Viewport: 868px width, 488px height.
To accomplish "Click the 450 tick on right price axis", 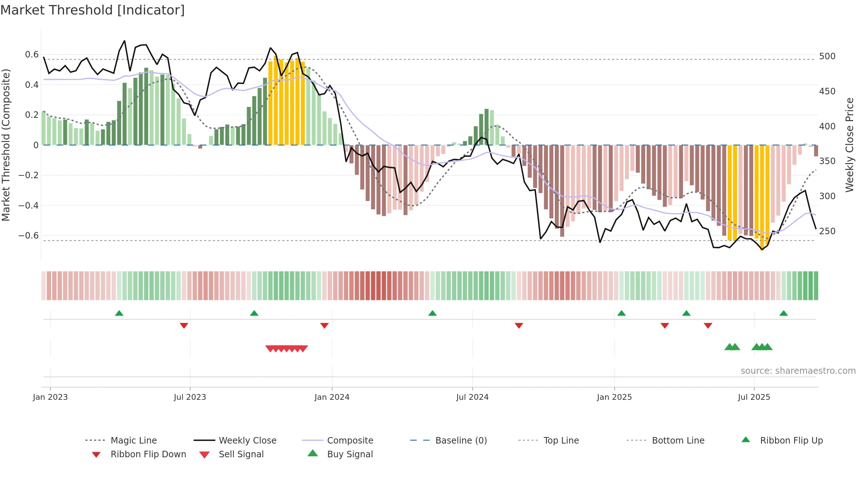I will 827,91.
